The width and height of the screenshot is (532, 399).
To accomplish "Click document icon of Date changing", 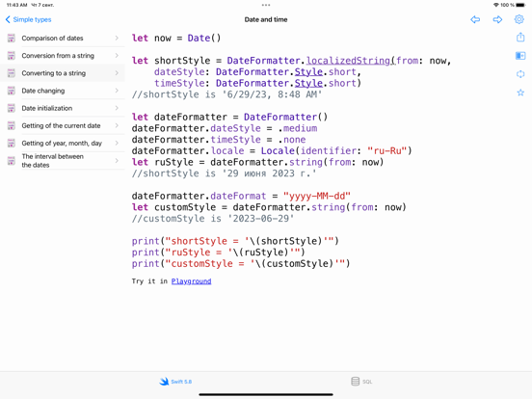I will [12, 91].
